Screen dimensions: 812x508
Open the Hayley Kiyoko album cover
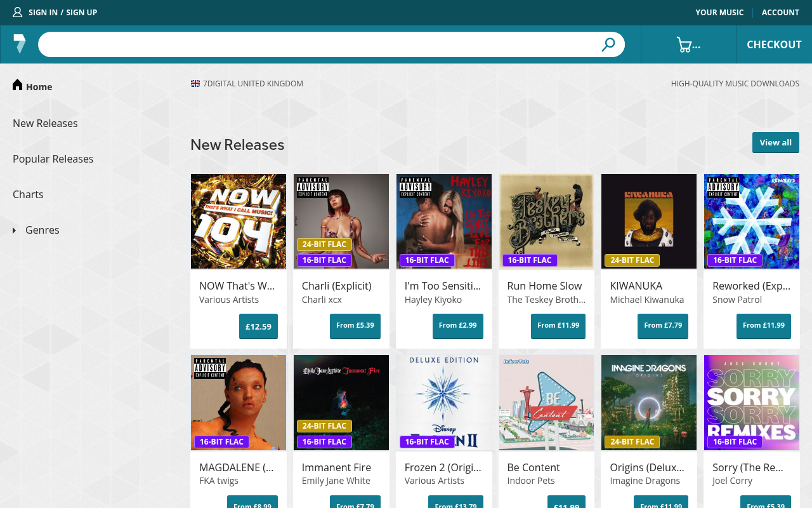point(444,221)
